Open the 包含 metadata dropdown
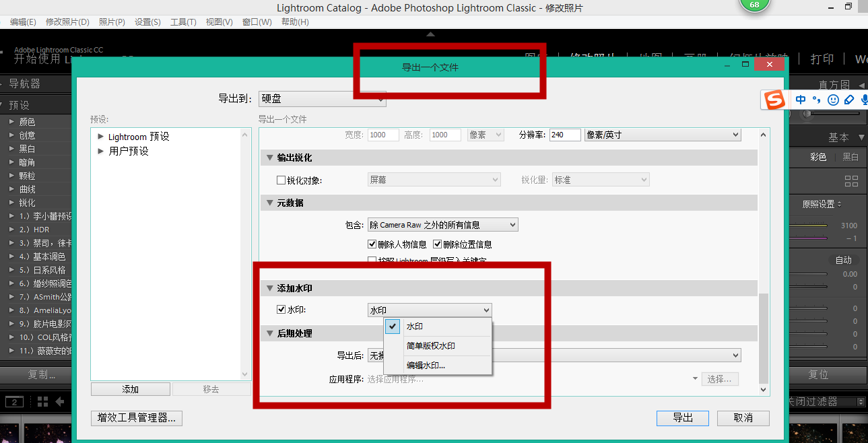868x443 pixels. coord(442,225)
